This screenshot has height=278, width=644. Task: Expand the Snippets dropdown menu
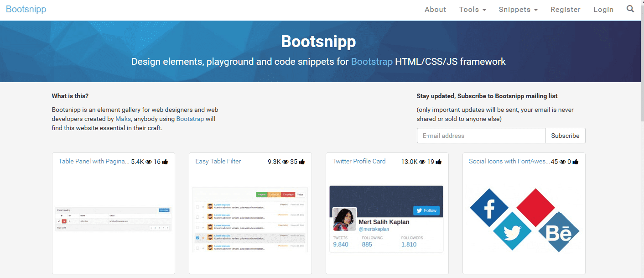point(518,10)
